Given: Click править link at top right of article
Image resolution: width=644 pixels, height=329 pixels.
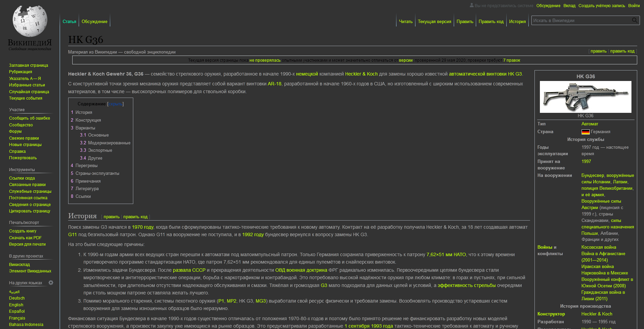Looking at the screenshot, I should [x=599, y=51].
